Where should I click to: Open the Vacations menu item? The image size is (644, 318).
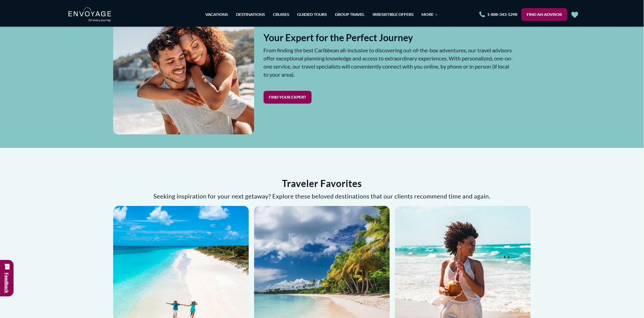pyautogui.click(x=217, y=15)
